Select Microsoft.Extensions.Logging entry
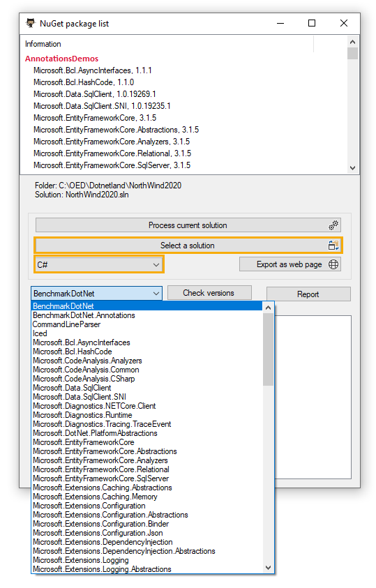 pos(147,560)
